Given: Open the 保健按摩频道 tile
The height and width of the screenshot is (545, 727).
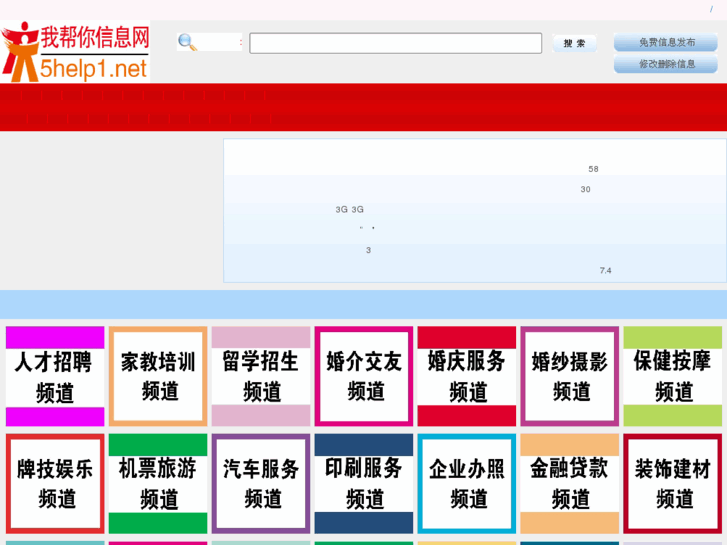Looking at the screenshot, I should 673,376.
